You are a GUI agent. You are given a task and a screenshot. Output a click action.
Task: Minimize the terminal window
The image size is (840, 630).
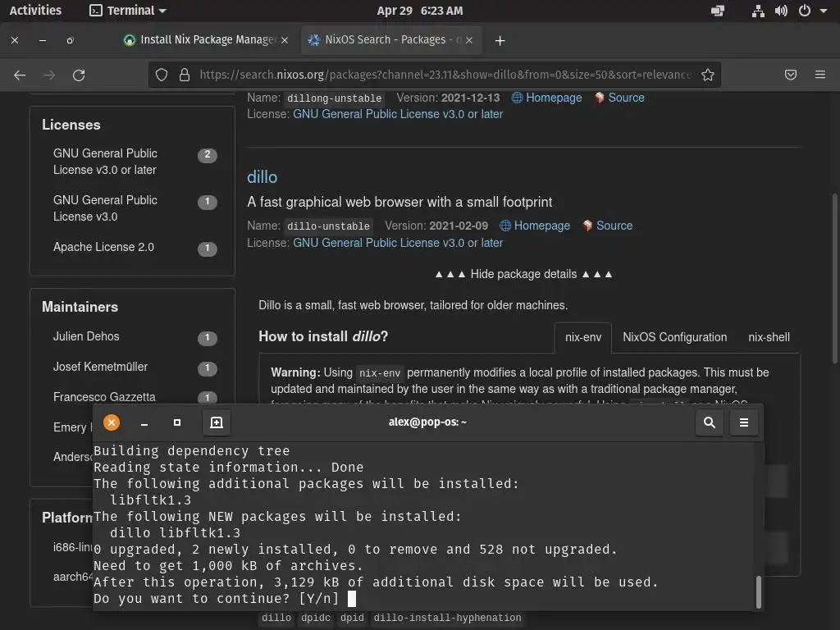(x=144, y=423)
